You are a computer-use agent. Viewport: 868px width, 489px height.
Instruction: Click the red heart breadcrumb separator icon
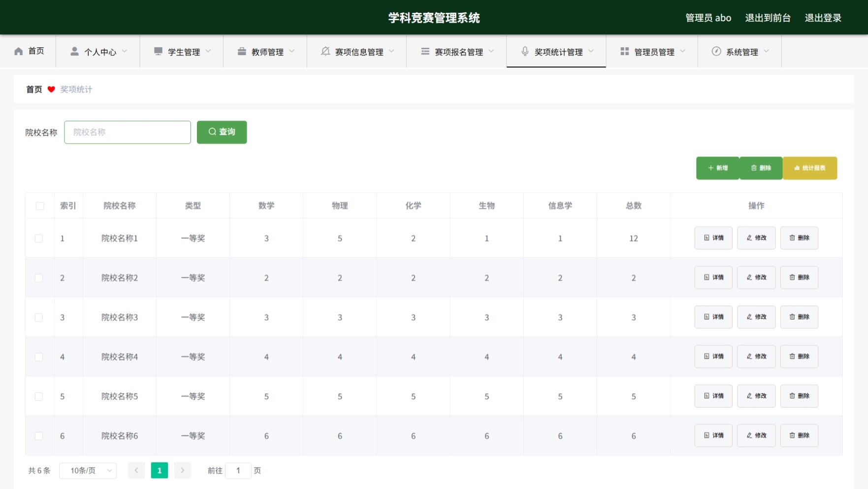[x=51, y=89]
